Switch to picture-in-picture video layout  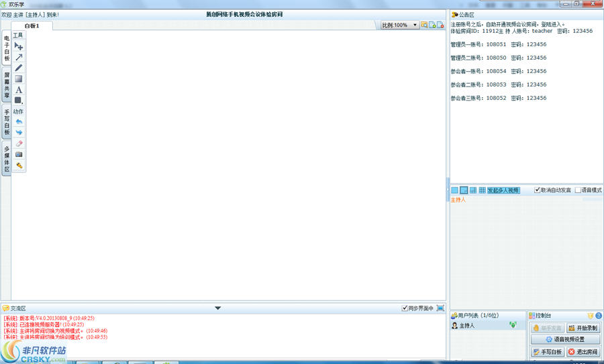pyautogui.click(x=464, y=190)
